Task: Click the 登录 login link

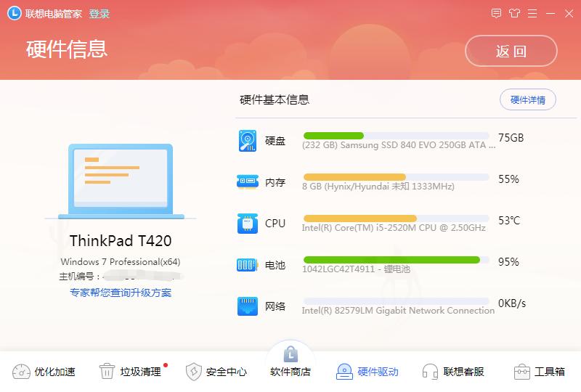Action: 99,14
